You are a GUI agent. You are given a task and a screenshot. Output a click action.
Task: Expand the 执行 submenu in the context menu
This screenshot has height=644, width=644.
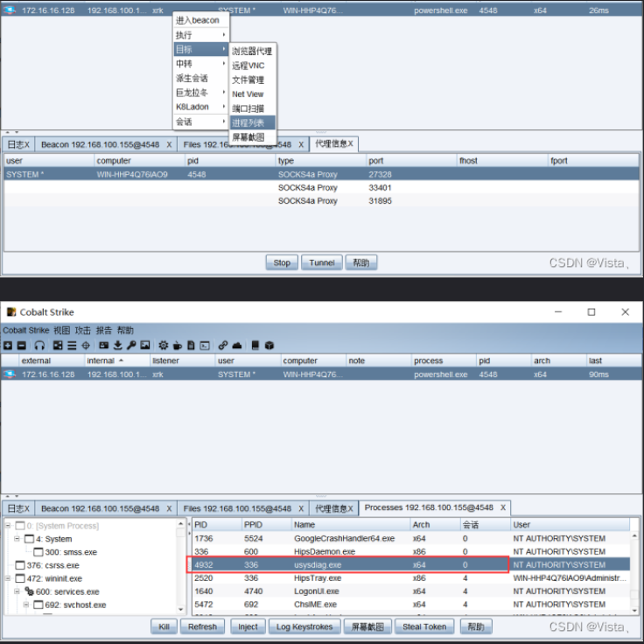[201, 35]
